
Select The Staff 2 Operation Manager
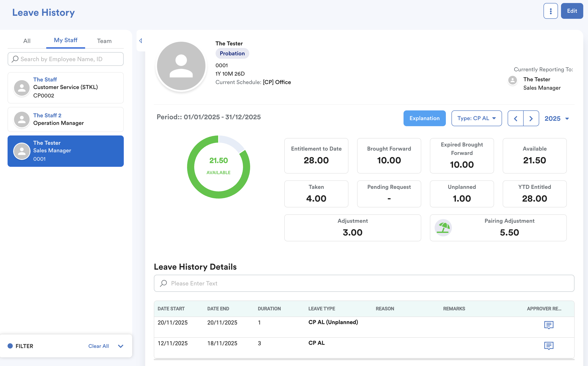[66, 119]
